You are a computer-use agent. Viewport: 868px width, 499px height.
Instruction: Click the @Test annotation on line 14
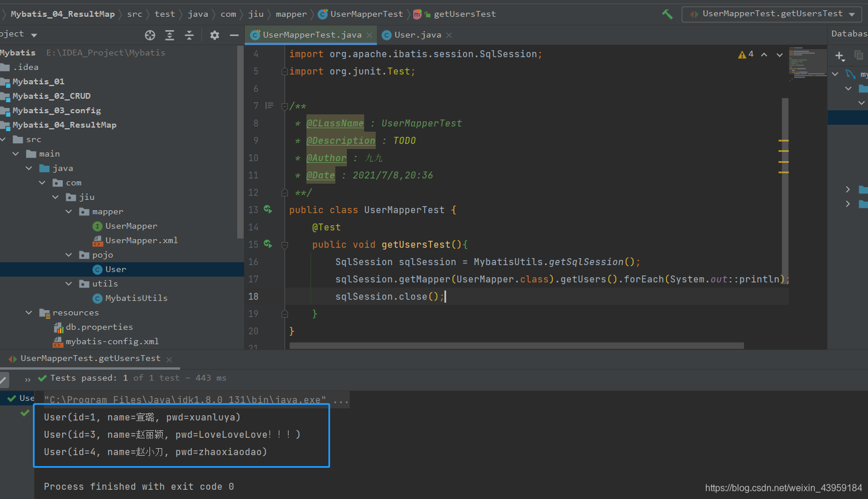pos(326,228)
